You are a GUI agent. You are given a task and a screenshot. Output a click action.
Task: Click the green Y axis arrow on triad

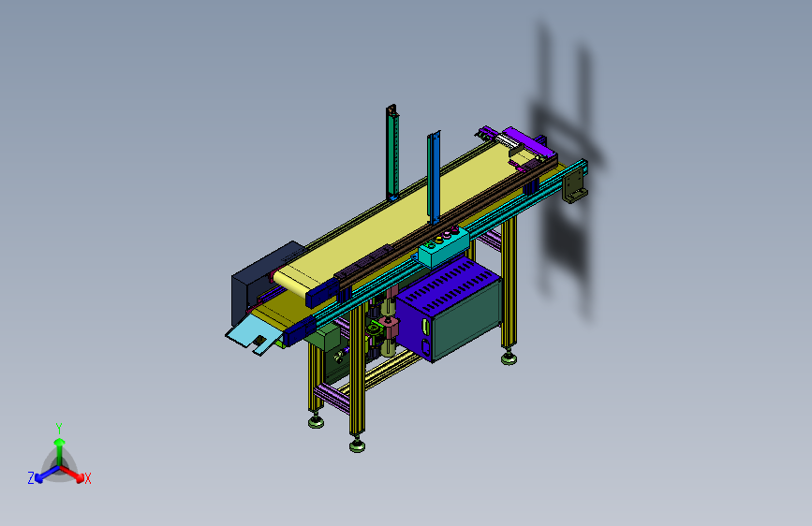click(x=60, y=451)
